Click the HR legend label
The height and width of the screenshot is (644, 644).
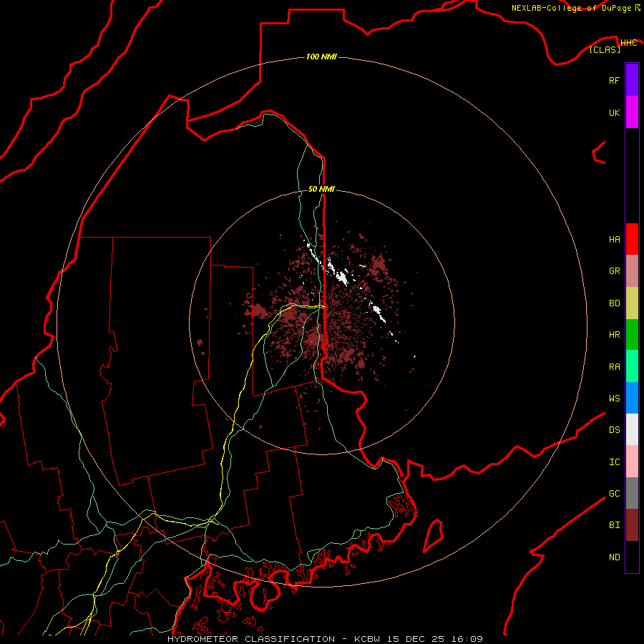[x=614, y=335]
